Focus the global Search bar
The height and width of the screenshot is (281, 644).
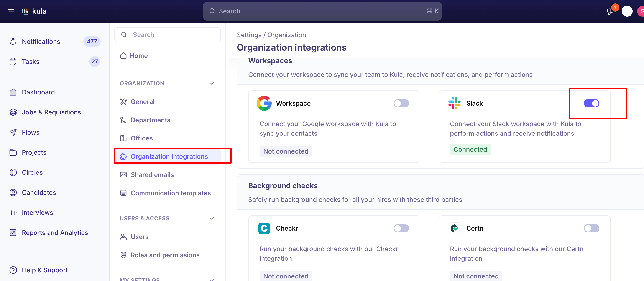click(322, 11)
